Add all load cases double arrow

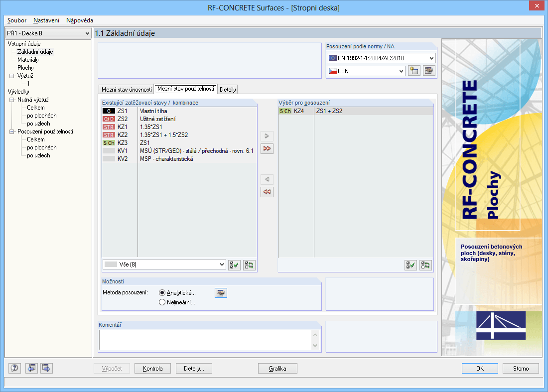point(267,148)
